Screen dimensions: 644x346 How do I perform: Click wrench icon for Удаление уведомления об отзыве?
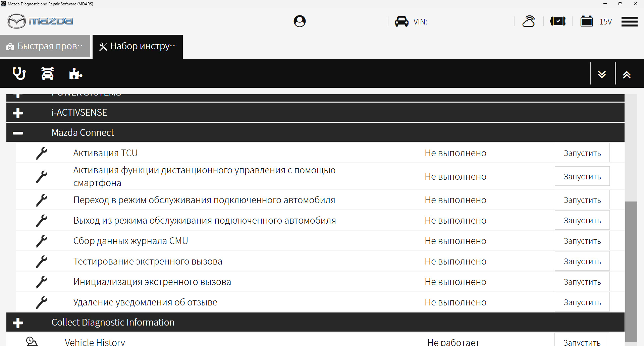point(42,302)
